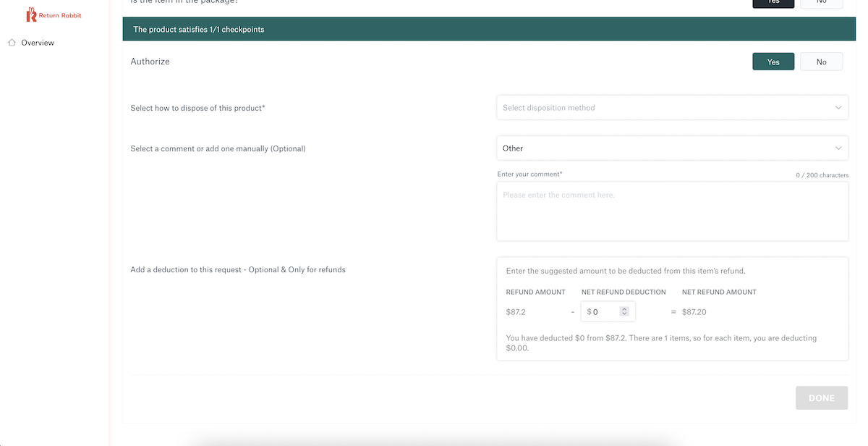Click the deduction amount stepper arrows
Screen dimensions: 868x446
click(624, 311)
